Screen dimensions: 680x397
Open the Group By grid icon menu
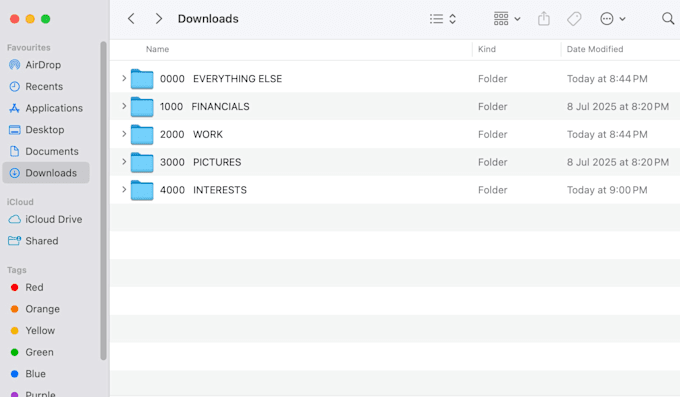[507, 19]
